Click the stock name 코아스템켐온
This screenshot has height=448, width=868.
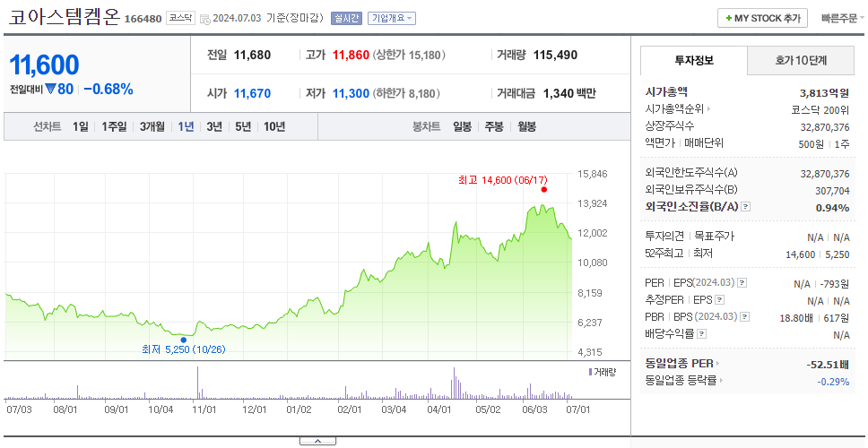pos(64,18)
